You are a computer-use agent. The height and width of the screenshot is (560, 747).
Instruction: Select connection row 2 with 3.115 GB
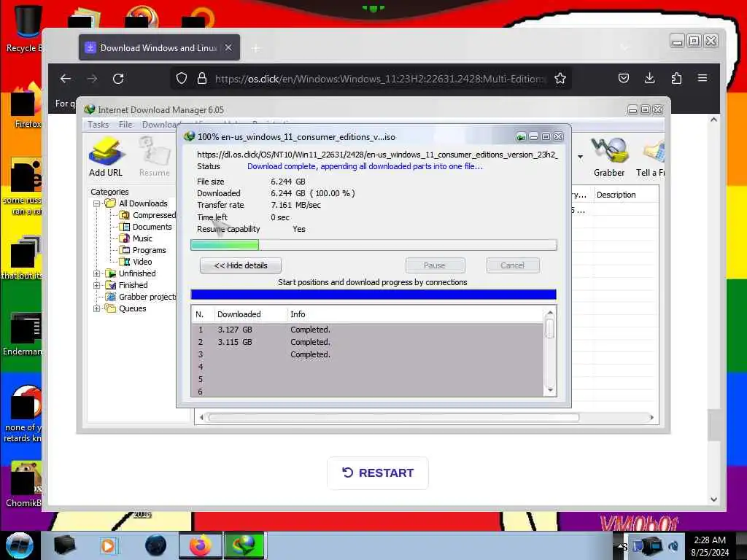368,342
